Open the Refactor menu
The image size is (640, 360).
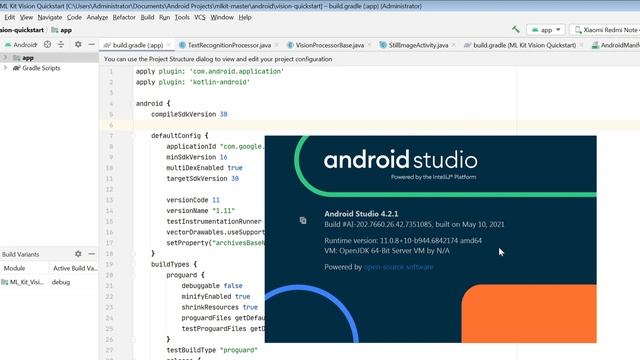(124, 17)
